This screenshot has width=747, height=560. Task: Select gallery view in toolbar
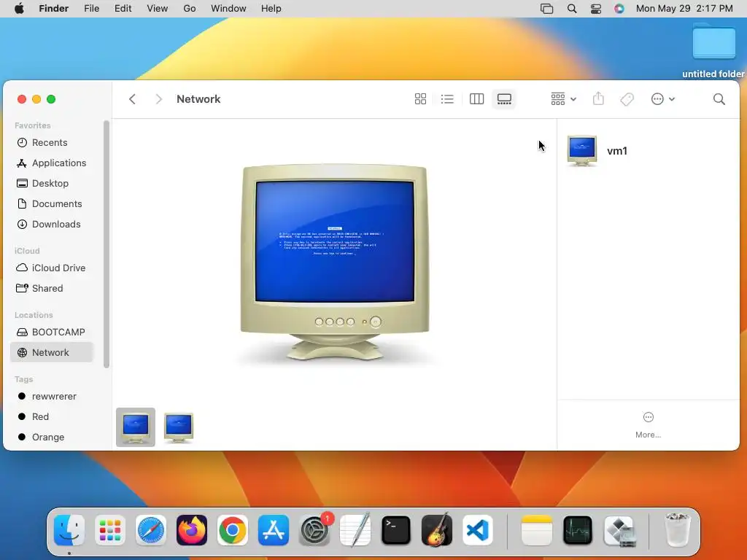point(504,99)
